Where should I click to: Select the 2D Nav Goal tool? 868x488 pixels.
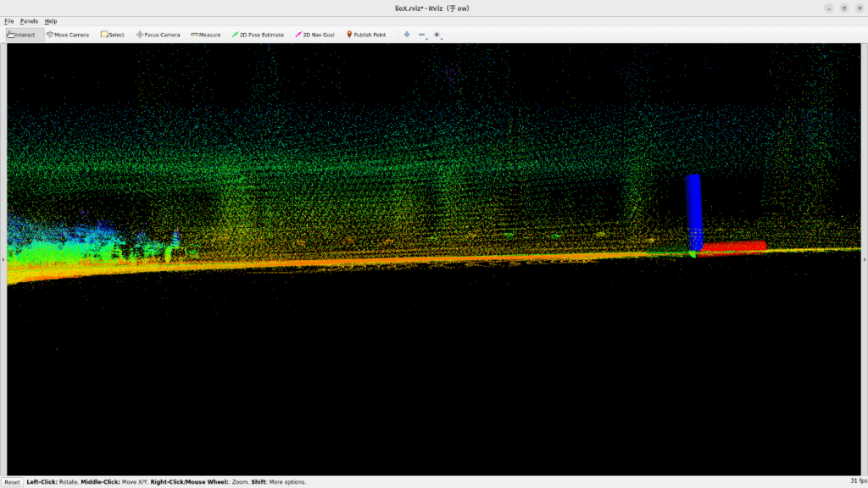tap(314, 35)
